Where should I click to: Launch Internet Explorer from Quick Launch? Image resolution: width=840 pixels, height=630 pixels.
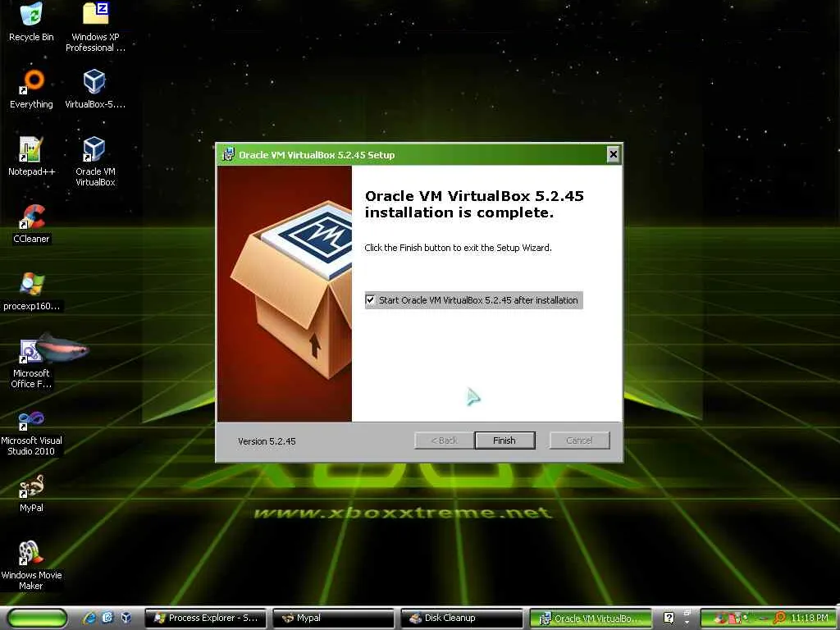point(89,619)
